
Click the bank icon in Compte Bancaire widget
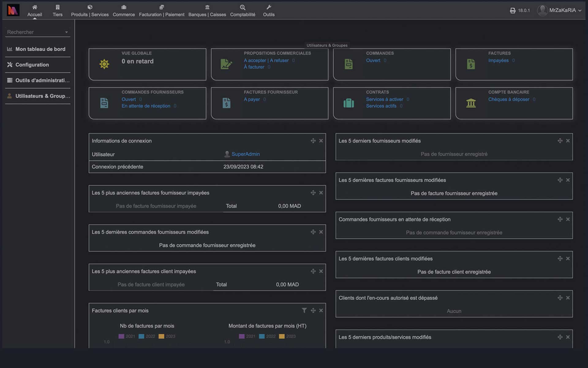[471, 103]
